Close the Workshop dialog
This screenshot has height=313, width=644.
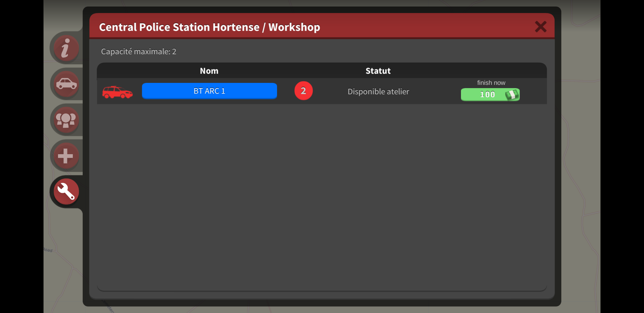pos(541,27)
